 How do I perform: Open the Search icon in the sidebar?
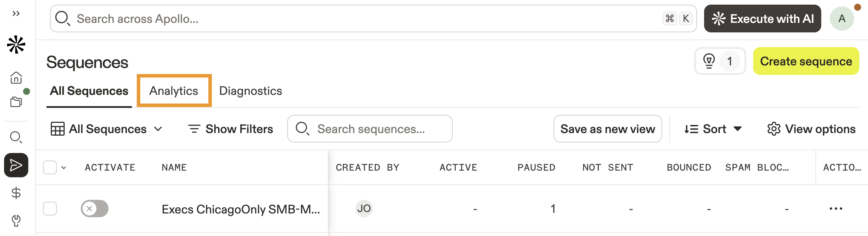click(x=16, y=137)
